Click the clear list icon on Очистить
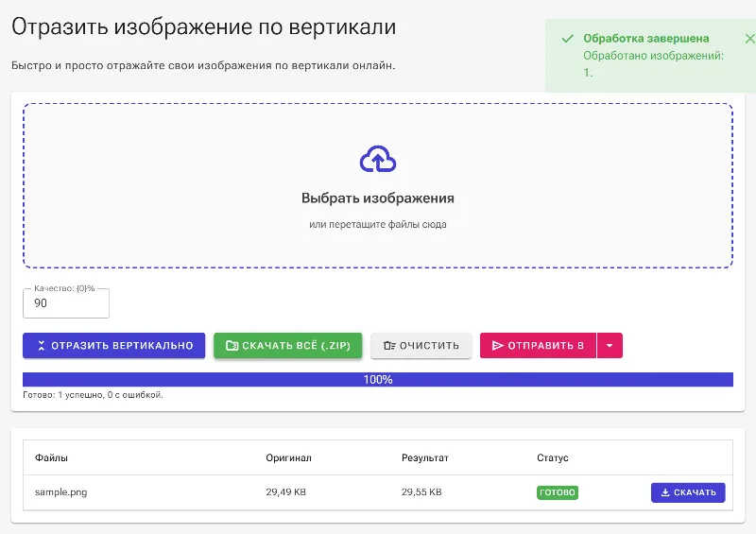756x534 pixels. (389, 345)
